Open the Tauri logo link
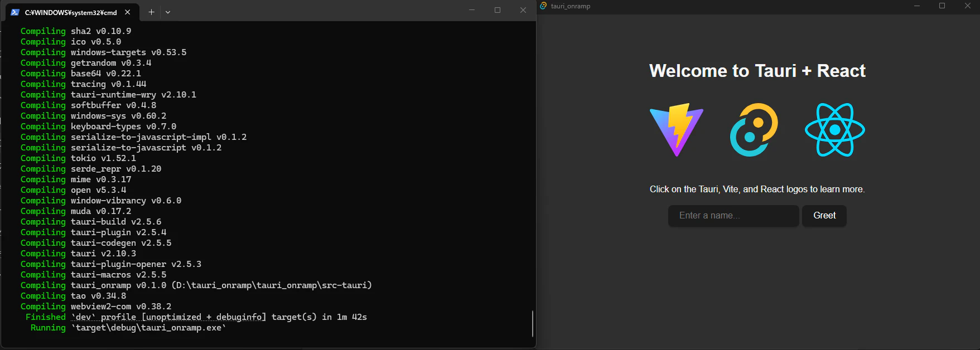Image resolution: width=980 pixels, height=350 pixels. coord(754,130)
